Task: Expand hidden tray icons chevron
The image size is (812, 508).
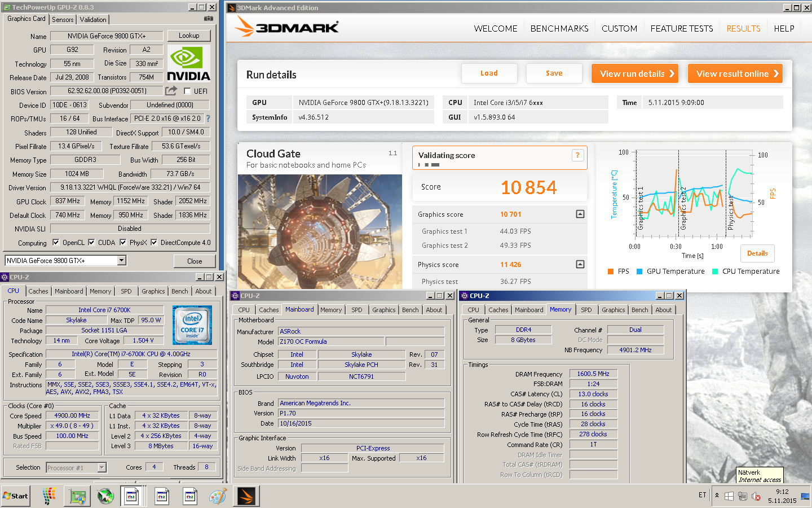Action: (x=717, y=496)
